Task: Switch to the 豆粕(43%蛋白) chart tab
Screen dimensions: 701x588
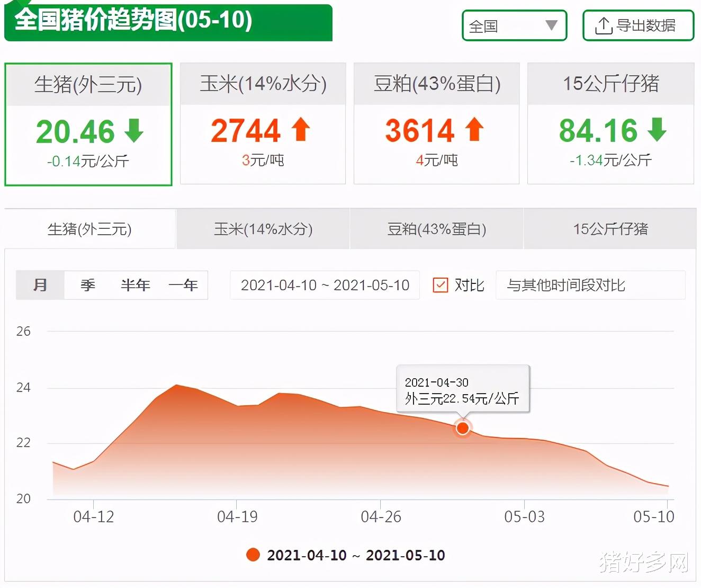Action: [x=437, y=229]
